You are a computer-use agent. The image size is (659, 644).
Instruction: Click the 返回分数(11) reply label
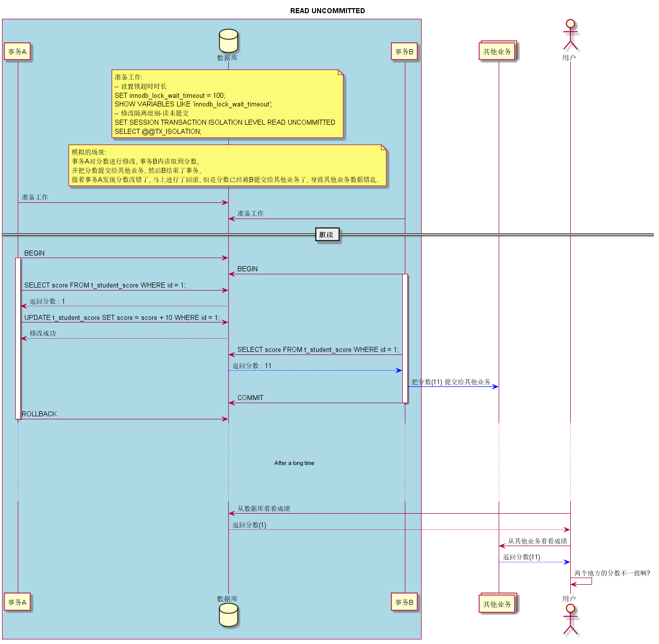[x=522, y=557]
